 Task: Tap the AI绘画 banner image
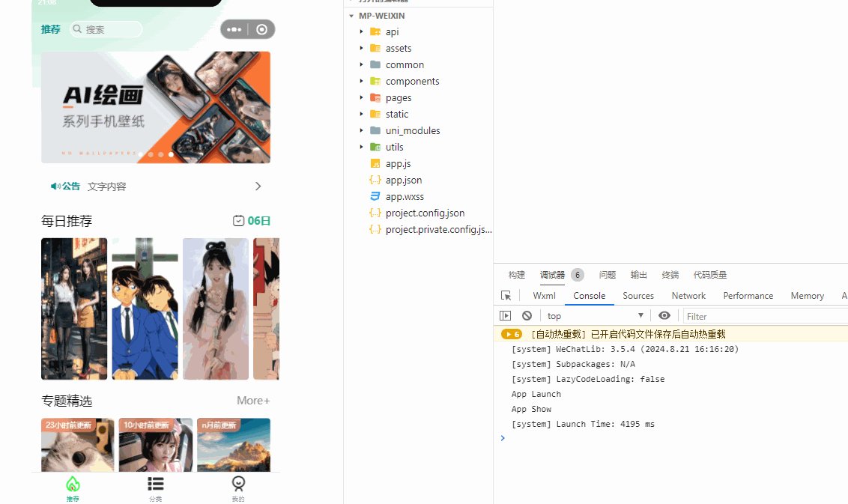pyautogui.click(x=156, y=107)
